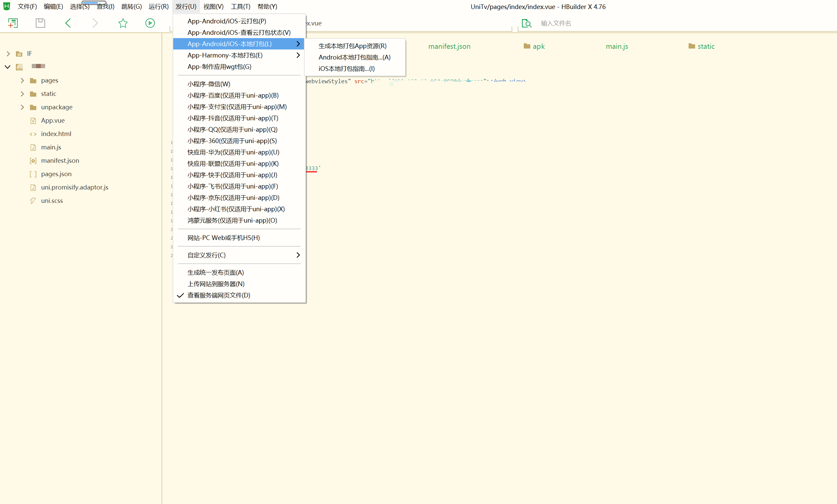Click the forward navigation arrow icon
837x504 pixels.
[95, 23]
